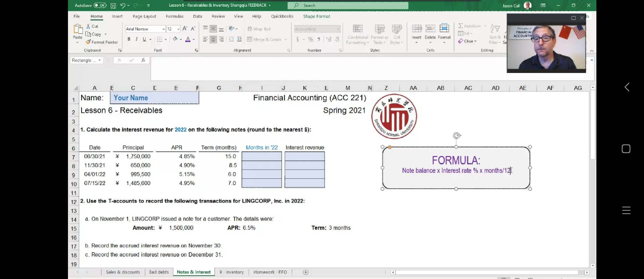Click the Undo arrow icon
644x279 pixels.
tap(123, 6)
